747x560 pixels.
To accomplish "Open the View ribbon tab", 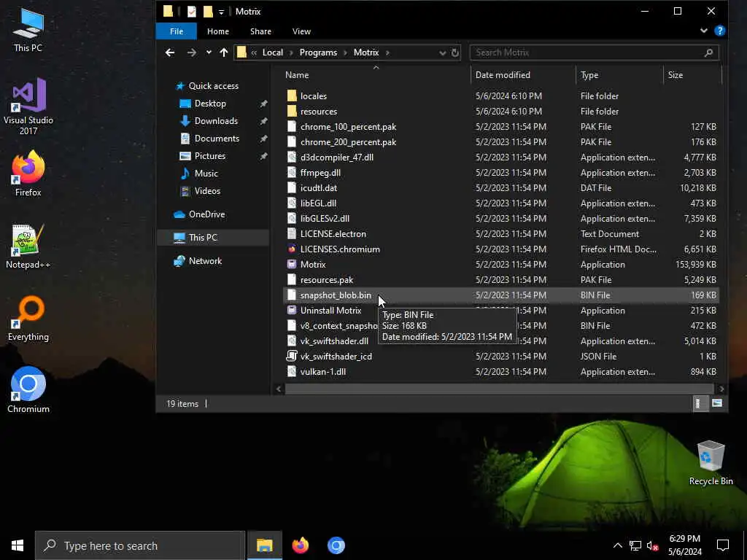I will [301, 31].
